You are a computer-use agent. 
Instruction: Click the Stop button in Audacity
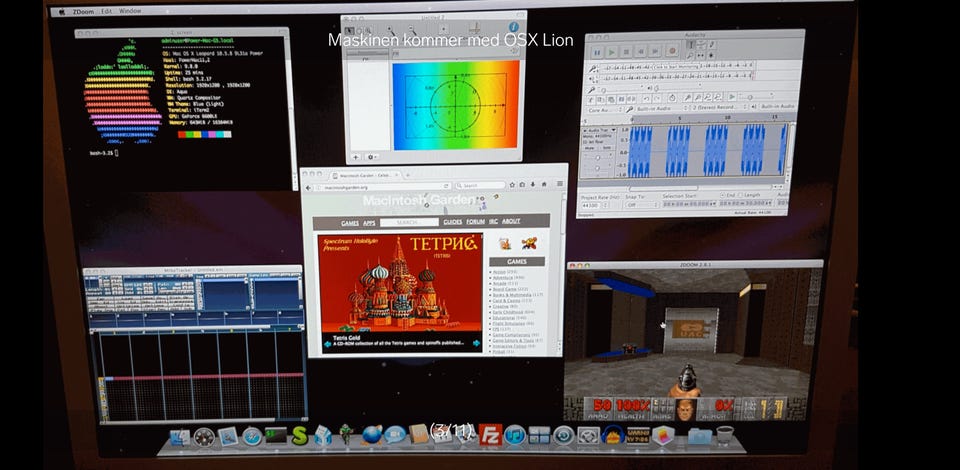point(626,53)
